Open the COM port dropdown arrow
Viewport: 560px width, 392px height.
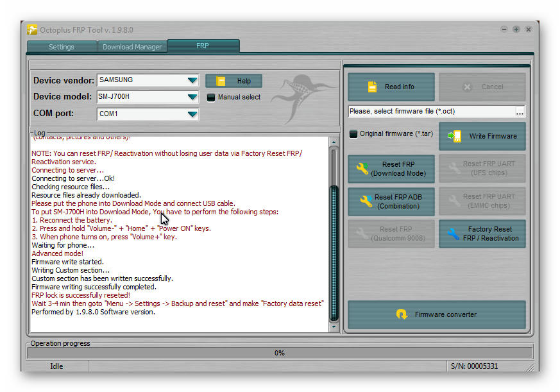tap(192, 114)
